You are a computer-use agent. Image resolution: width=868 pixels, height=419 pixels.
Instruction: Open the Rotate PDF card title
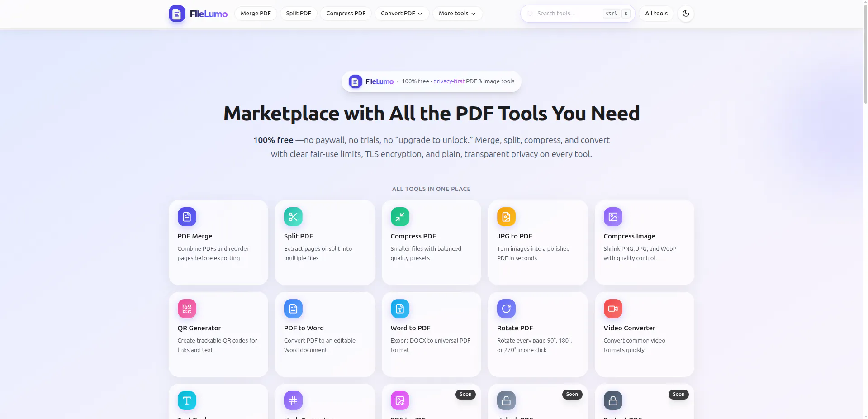515,328
